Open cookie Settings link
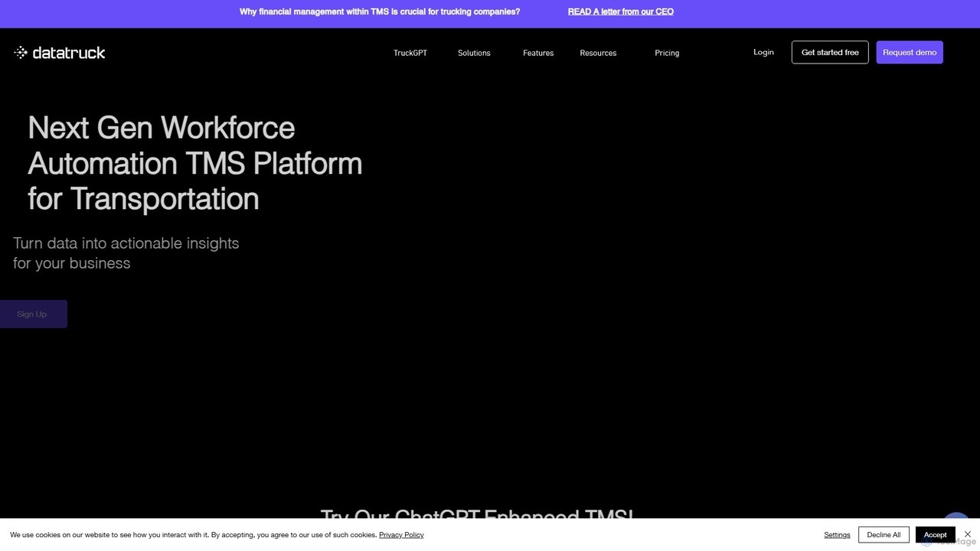The image size is (980, 551). pyautogui.click(x=837, y=535)
